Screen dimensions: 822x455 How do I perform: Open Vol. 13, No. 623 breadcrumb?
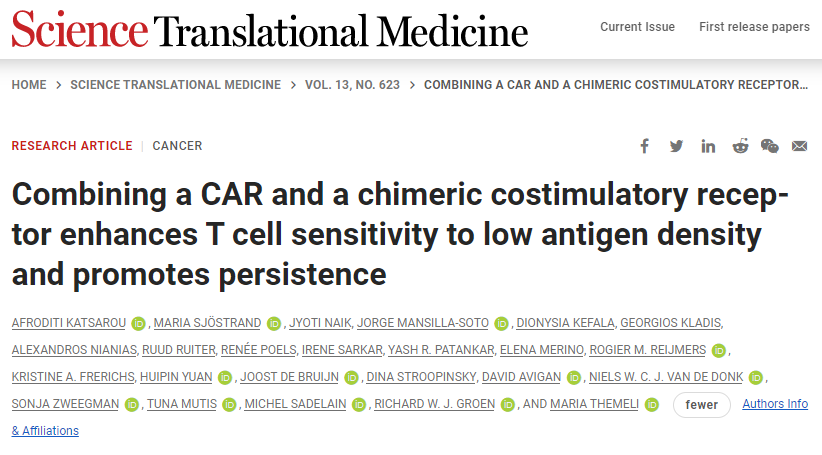tap(352, 85)
